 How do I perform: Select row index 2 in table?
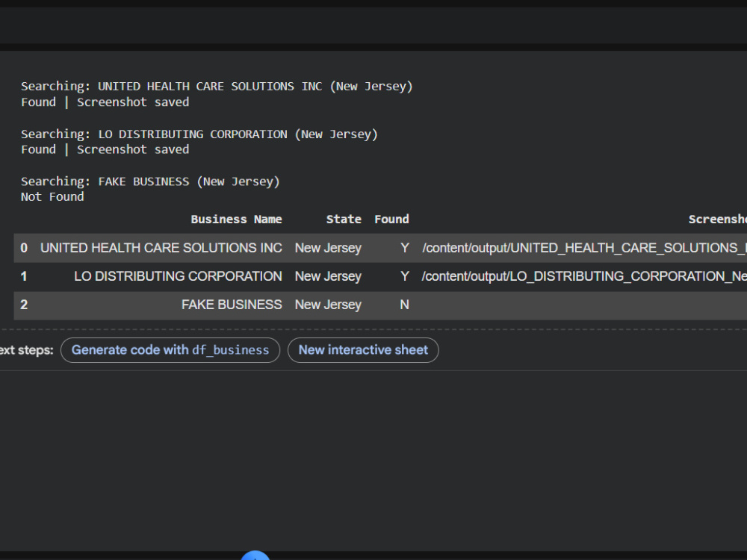point(24,305)
